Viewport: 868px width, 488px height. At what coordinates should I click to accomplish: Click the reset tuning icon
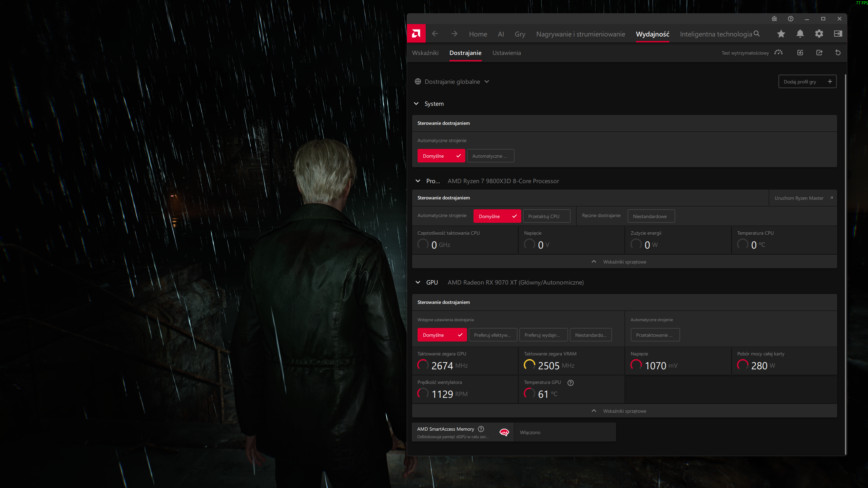838,53
